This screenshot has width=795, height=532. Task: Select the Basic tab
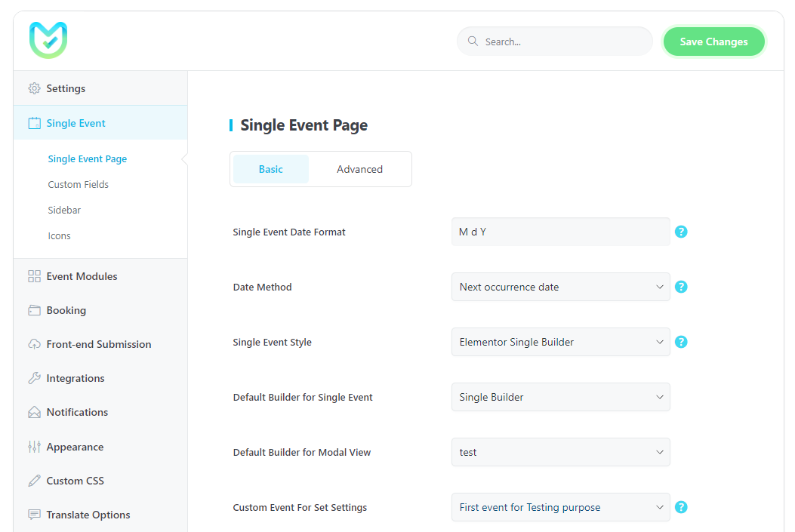click(x=270, y=169)
